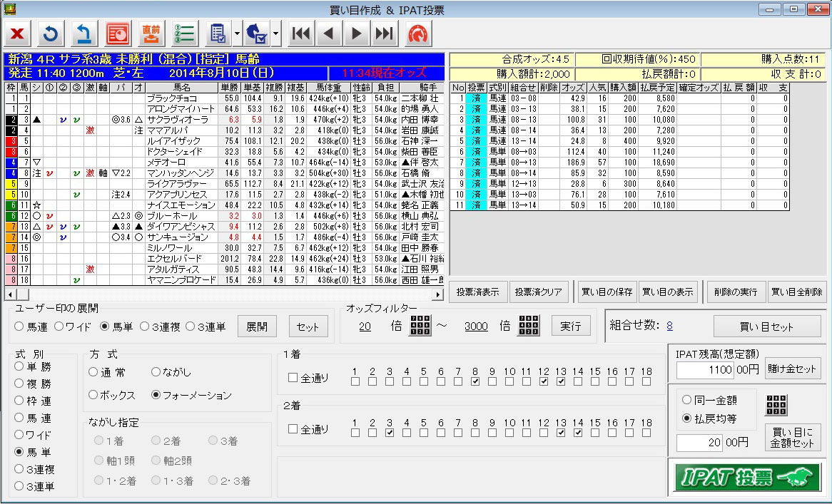Screen dimensions: 832x504
Task: Jump to first race with skip-back icon
Action: click(x=301, y=34)
